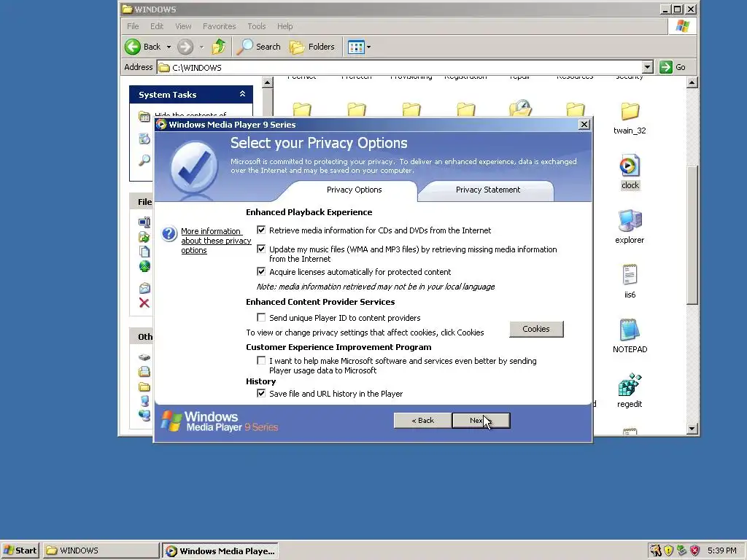This screenshot has width=747, height=560.
Task: Check Send unique Player ID to content providers
Action: pyautogui.click(x=261, y=317)
